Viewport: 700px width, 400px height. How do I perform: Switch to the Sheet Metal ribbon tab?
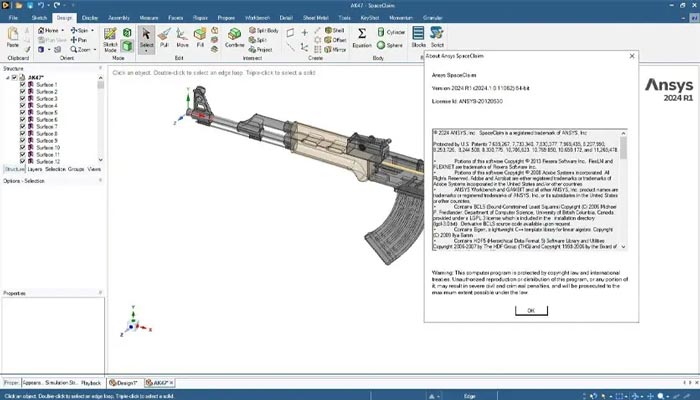pyautogui.click(x=316, y=18)
